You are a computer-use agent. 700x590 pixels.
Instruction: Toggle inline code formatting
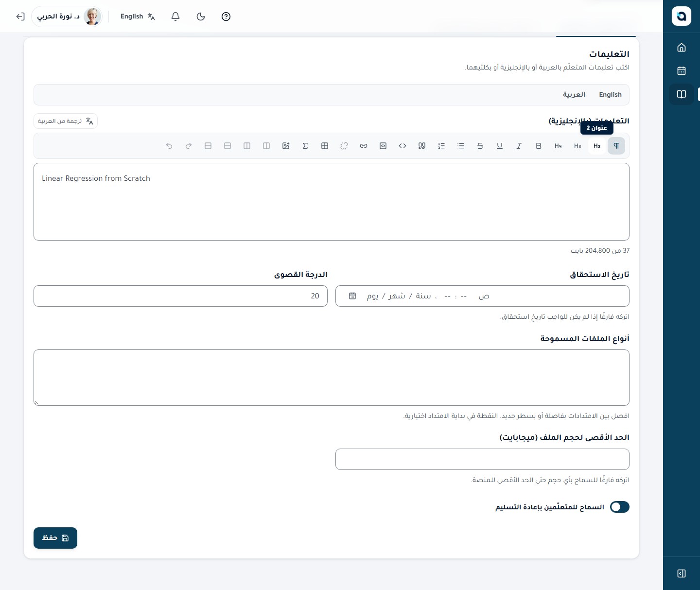(402, 146)
